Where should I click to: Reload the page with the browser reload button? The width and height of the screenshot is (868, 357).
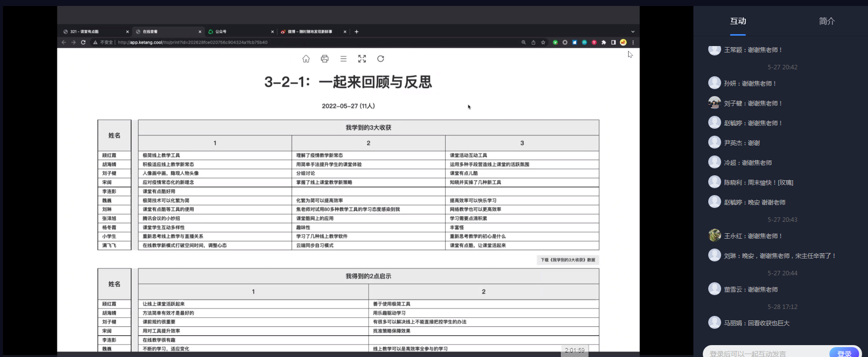[x=83, y=43]
